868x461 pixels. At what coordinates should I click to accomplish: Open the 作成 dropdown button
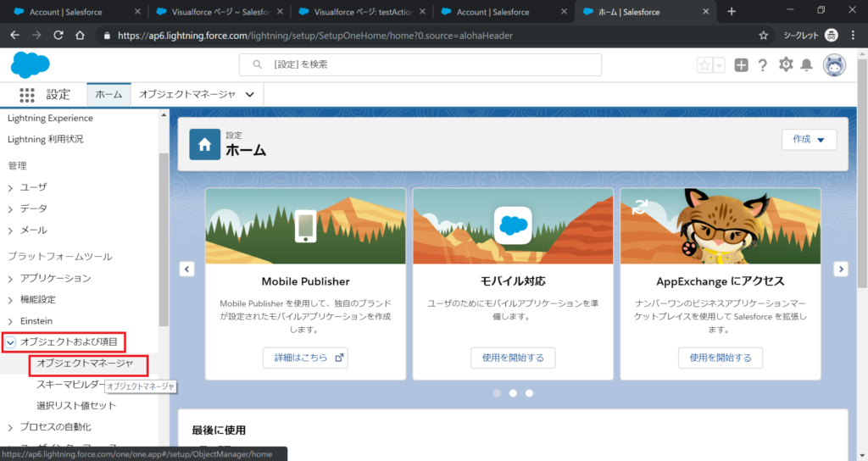pyautogui.click(x=809, y=140)
